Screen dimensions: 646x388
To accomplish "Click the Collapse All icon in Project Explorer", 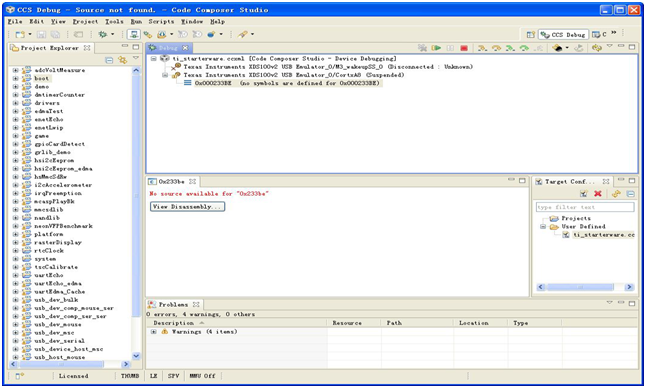I will (x=109, y=60).
